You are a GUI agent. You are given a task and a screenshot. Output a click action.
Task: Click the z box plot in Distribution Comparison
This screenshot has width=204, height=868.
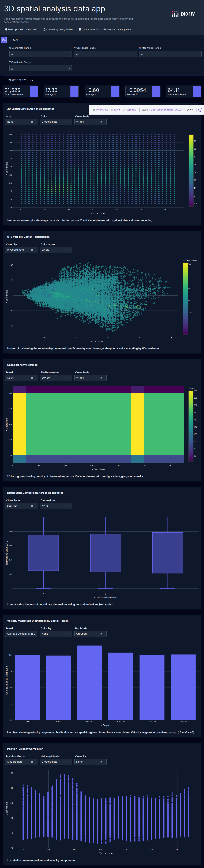pos(168,553)
